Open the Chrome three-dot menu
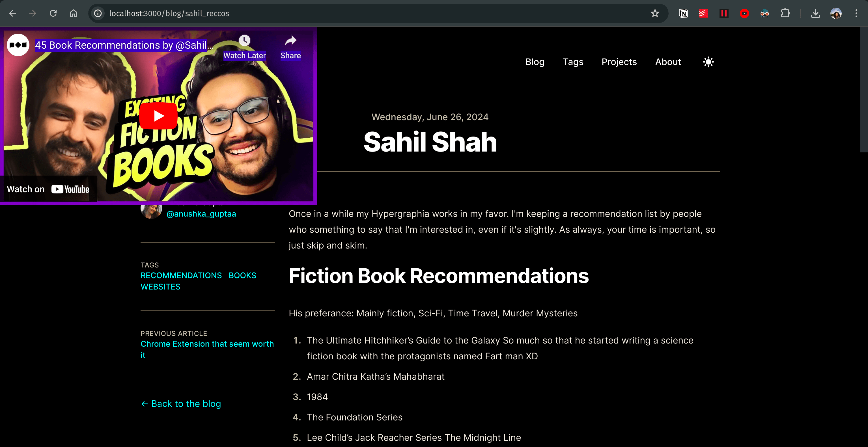This screenshot has height=447, width=868. [x=856, y=14]
